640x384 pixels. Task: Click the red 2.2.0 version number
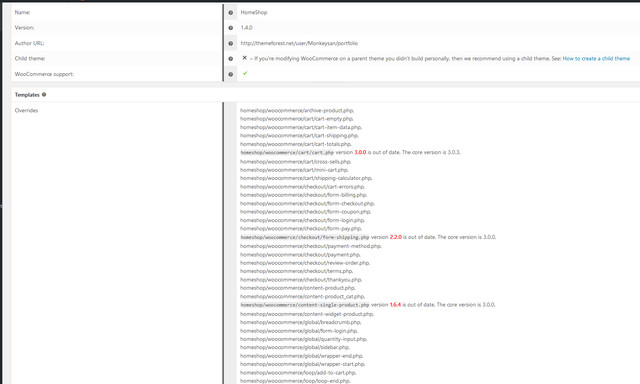pyautogui.click(x=396, y=237)
